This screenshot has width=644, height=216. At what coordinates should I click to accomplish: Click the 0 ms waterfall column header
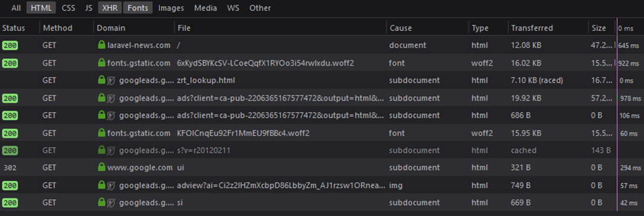[x=626, y=28]
